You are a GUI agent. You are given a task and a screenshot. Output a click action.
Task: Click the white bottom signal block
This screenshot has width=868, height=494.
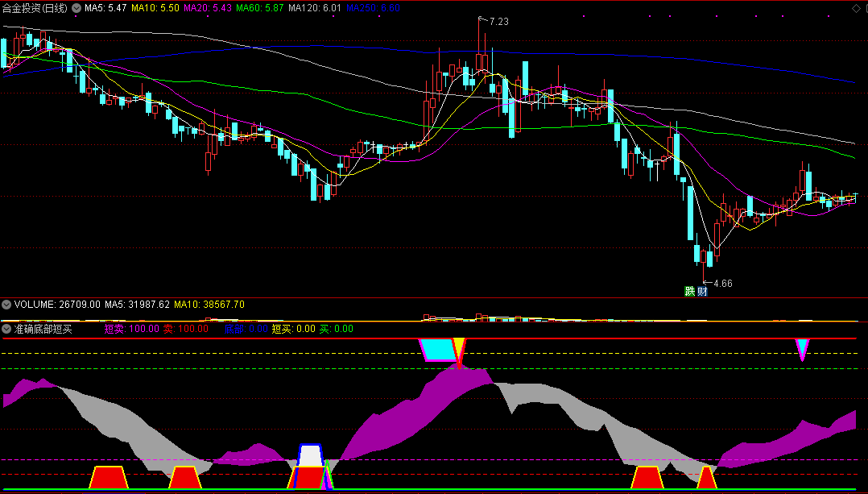tap(311, 455)
